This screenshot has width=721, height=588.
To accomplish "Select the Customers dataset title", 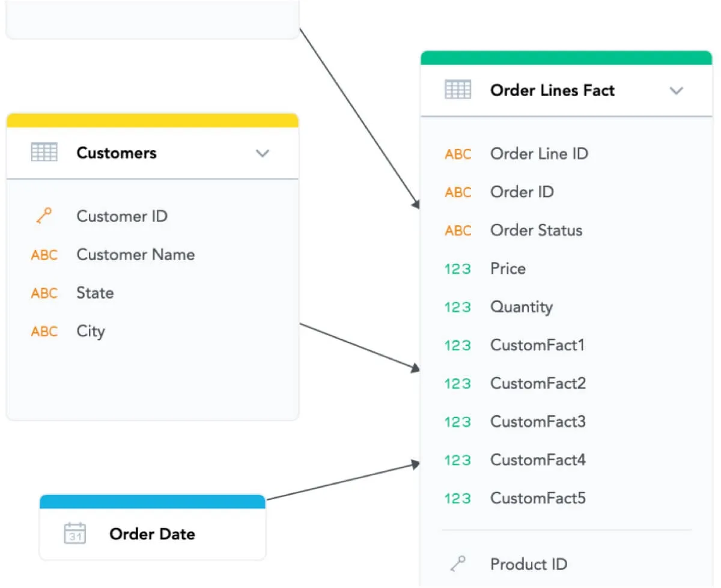I will click(117, 153).
